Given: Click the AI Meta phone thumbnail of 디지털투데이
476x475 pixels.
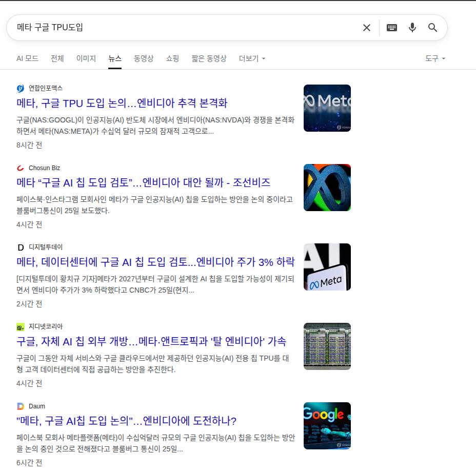Looking at the screenshot, I should click(x=327, y=267).
